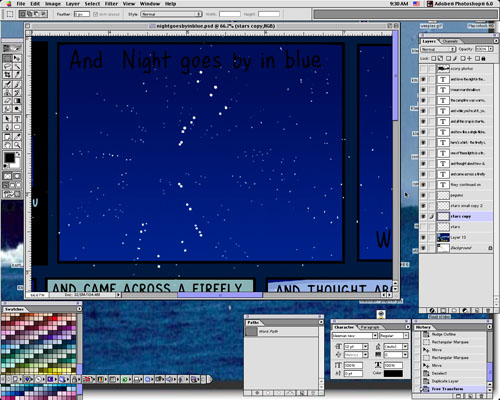
Task: Enable Lock transparent pixels checkbox
Action: click(x=433, y=58)
